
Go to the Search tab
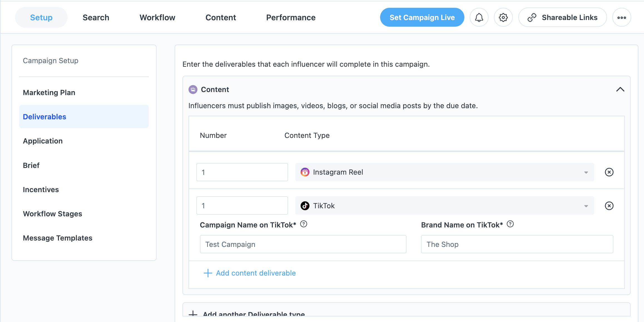[x=96, y=18]
